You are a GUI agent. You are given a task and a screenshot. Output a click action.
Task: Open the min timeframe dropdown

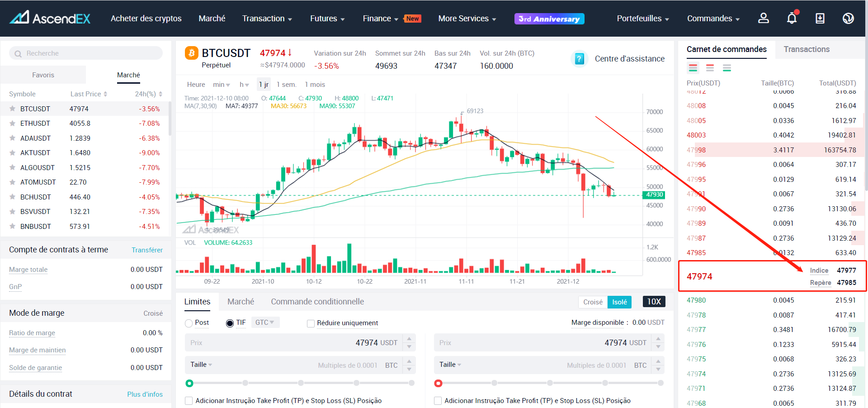(x=222, y=85)
